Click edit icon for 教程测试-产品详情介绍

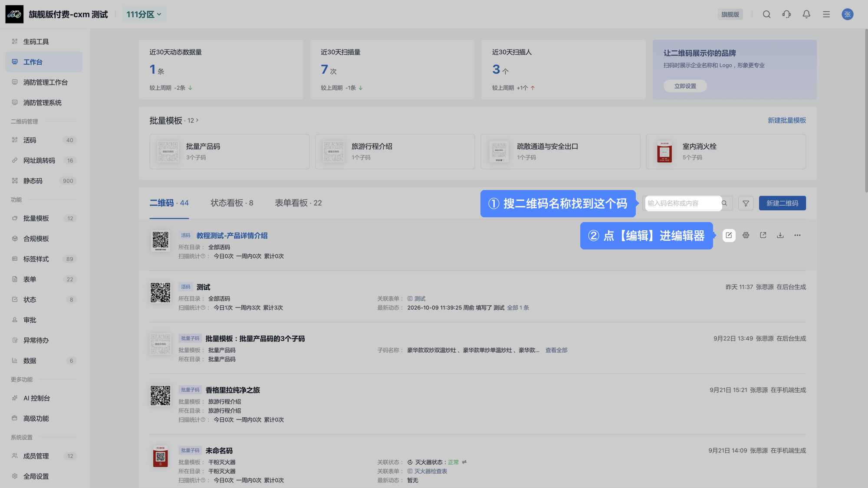(x=729, y=235)
